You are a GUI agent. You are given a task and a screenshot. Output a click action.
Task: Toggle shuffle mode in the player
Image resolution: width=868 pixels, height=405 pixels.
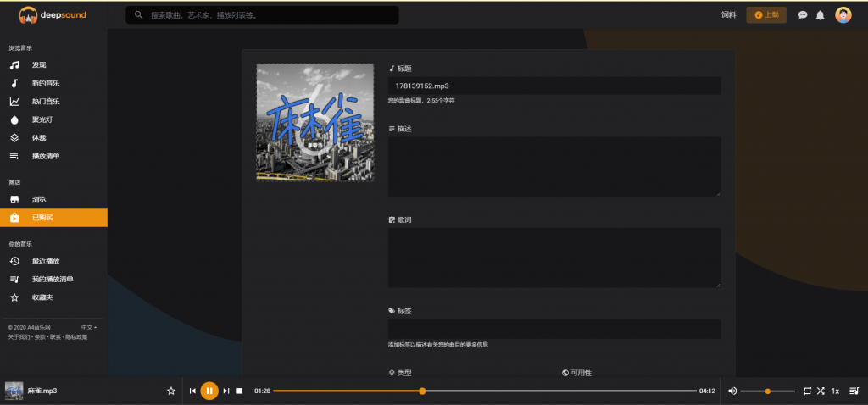(x=821, y=391)
